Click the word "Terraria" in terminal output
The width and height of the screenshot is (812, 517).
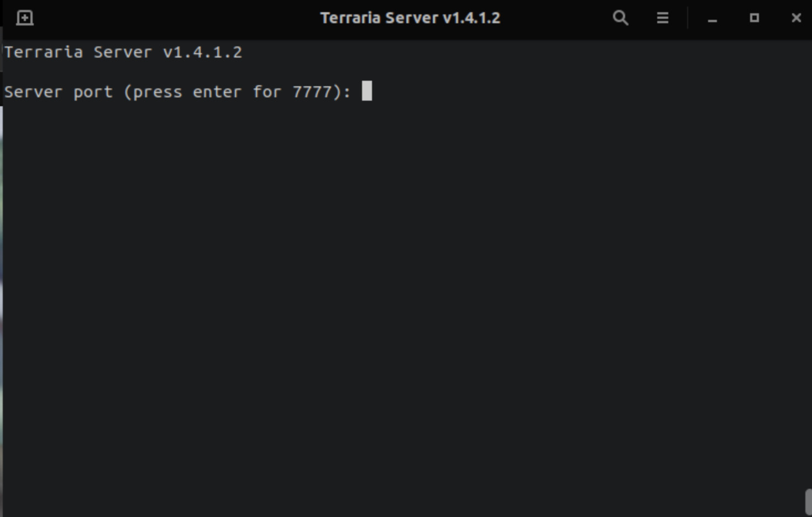point(44,53)
